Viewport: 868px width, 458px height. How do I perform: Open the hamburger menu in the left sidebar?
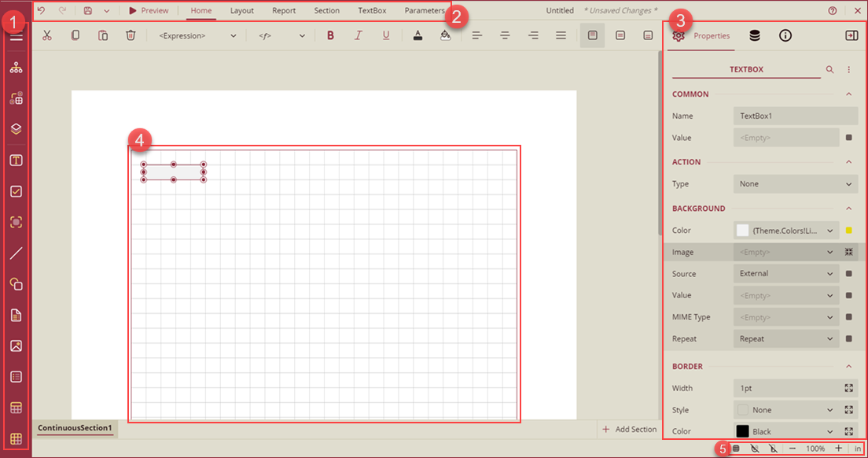coord(16,36)
